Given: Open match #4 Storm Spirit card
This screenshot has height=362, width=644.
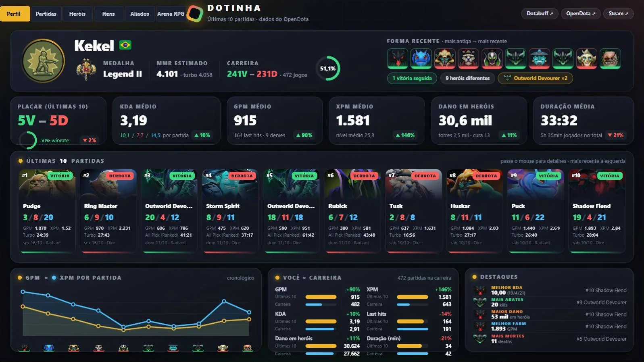Looking at the screenshot, I should tap(230, 211).
